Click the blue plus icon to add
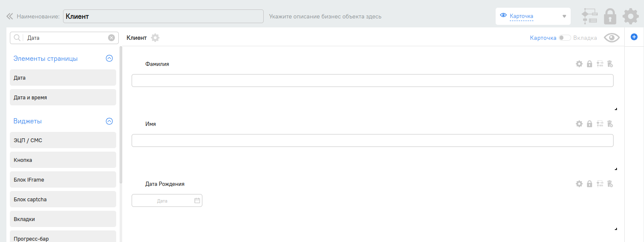Image resolution: width=644 pixels, height=242 pixels. [634, 37]
